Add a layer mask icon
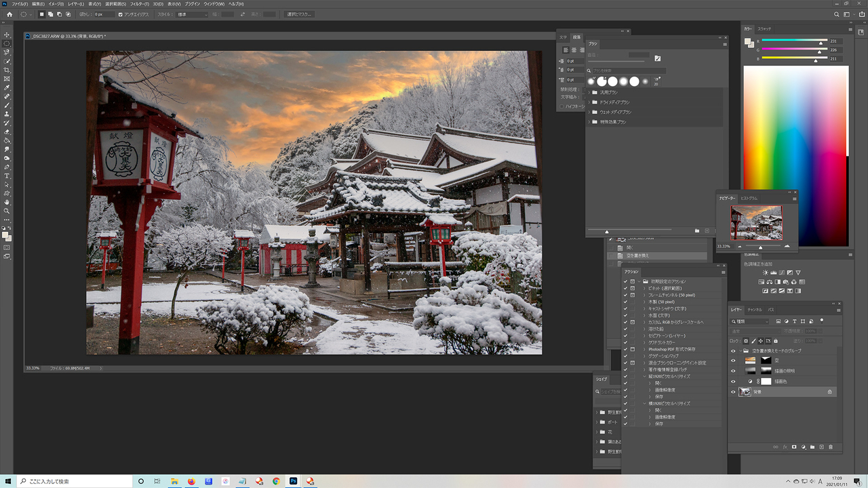This screenshot has width=868, height=488. (794, 447)
